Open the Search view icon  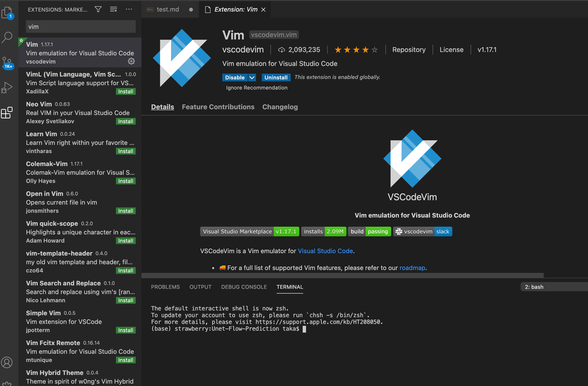click(x=7, y=38)
